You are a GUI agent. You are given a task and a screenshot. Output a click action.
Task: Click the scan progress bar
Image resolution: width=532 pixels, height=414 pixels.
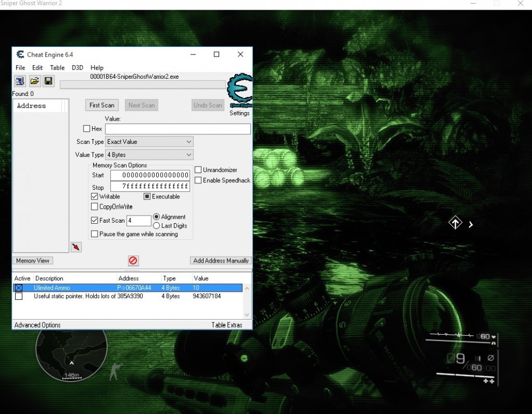tap(143, 84)
